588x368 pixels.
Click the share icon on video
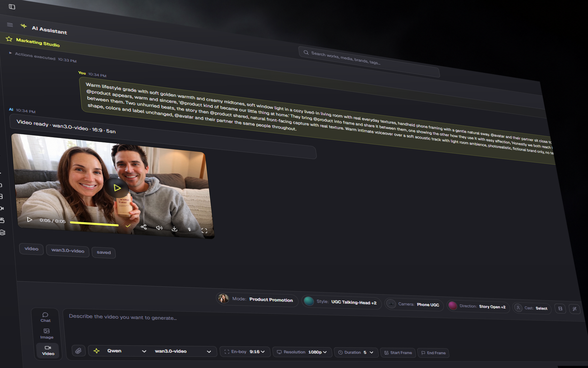tap(144, 227)
